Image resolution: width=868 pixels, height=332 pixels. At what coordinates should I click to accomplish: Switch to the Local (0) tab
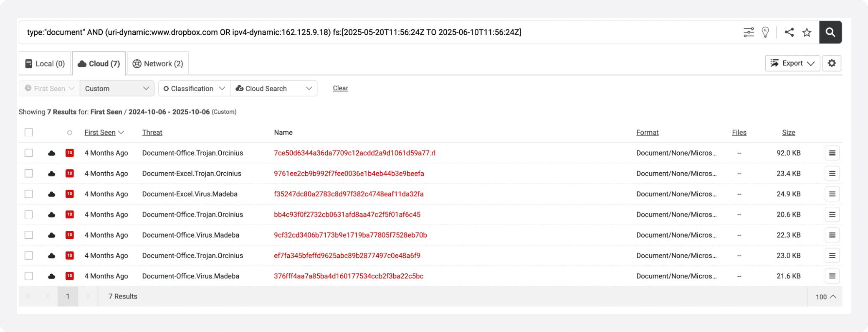pos(45,64)
